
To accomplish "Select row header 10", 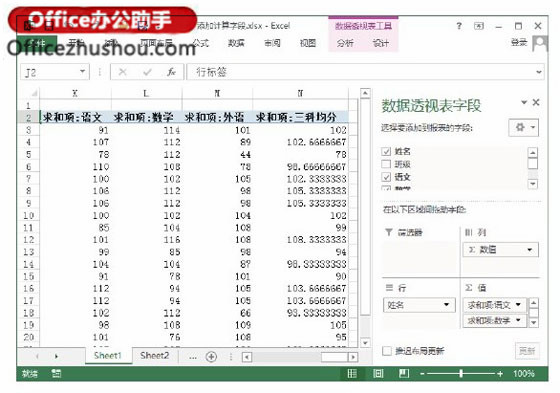I will click(29, 215).
